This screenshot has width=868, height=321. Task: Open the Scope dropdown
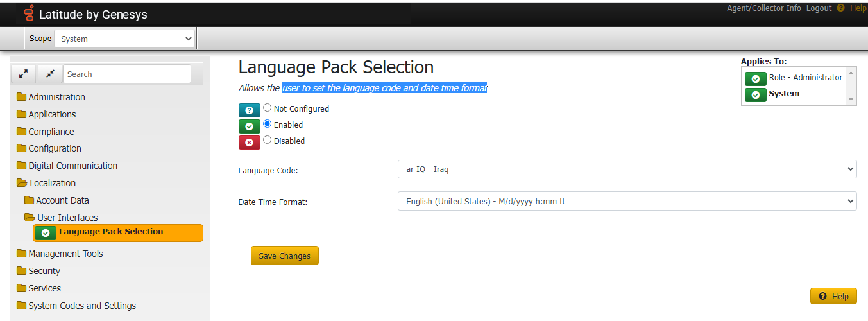click(x=124, y=39)
